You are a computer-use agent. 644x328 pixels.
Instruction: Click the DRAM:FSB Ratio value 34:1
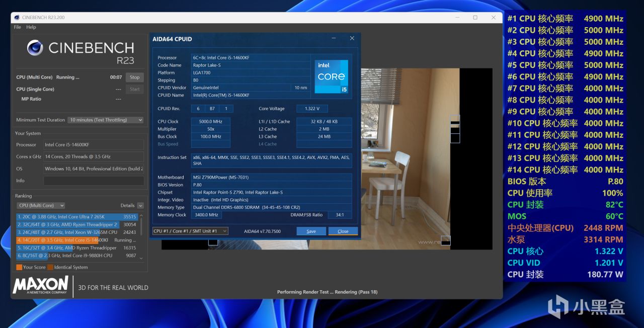[340, 215]
